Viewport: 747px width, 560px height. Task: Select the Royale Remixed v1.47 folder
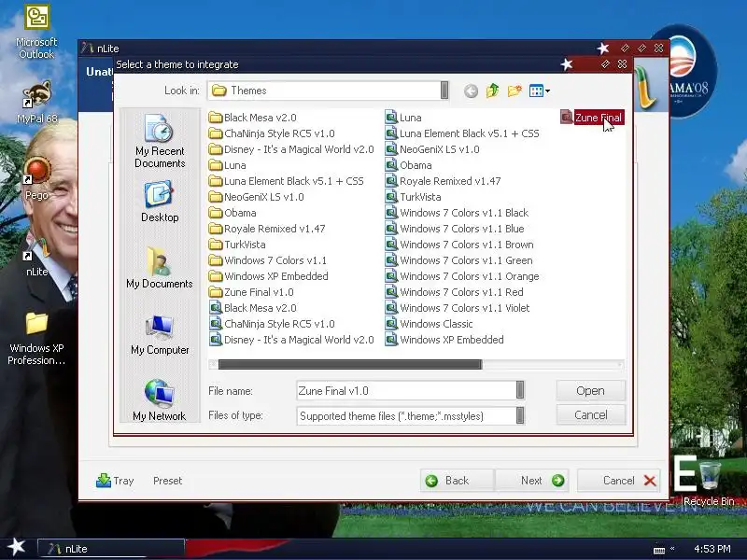click(267, 229)
